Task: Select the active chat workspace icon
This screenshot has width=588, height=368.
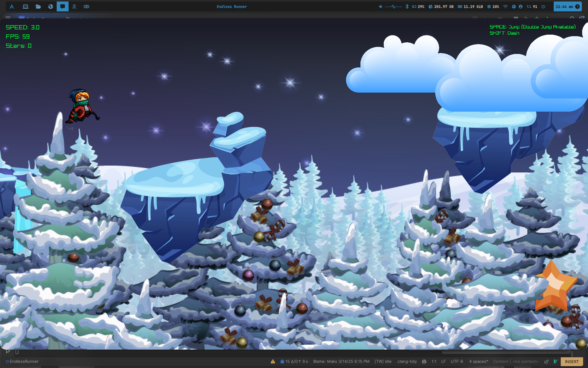Action: tap(62, 6)
